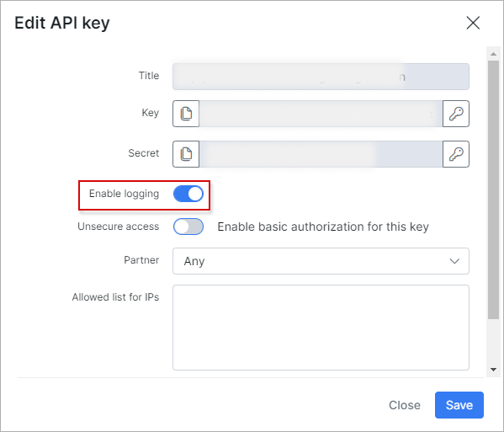
Task: Copy the Secret value using copy icon
Action: click(186, 154)
